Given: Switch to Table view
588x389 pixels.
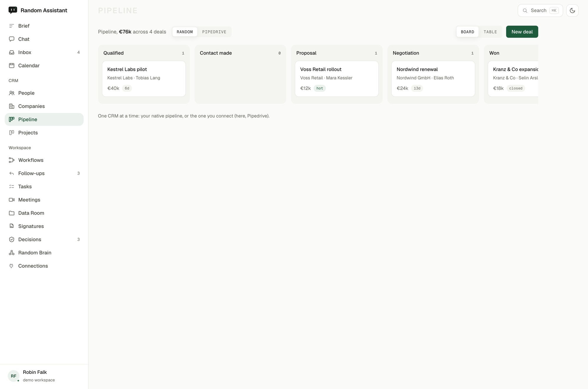Looking at the screenshot, I should [x=490, y=32].
